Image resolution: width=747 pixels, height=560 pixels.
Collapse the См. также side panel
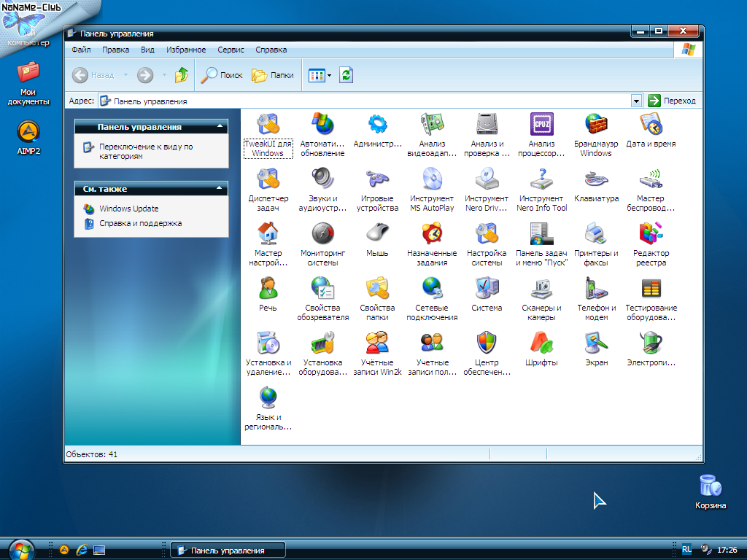click(220, 188)
